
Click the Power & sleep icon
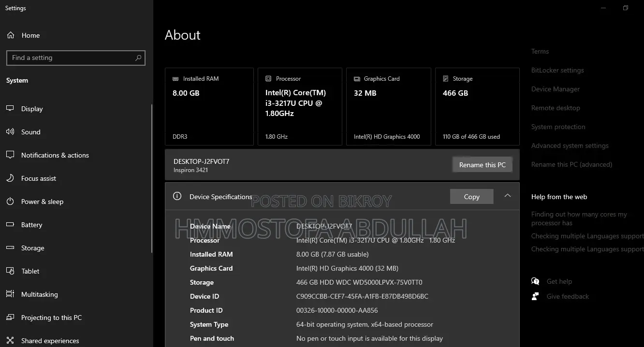coord(10,202)
